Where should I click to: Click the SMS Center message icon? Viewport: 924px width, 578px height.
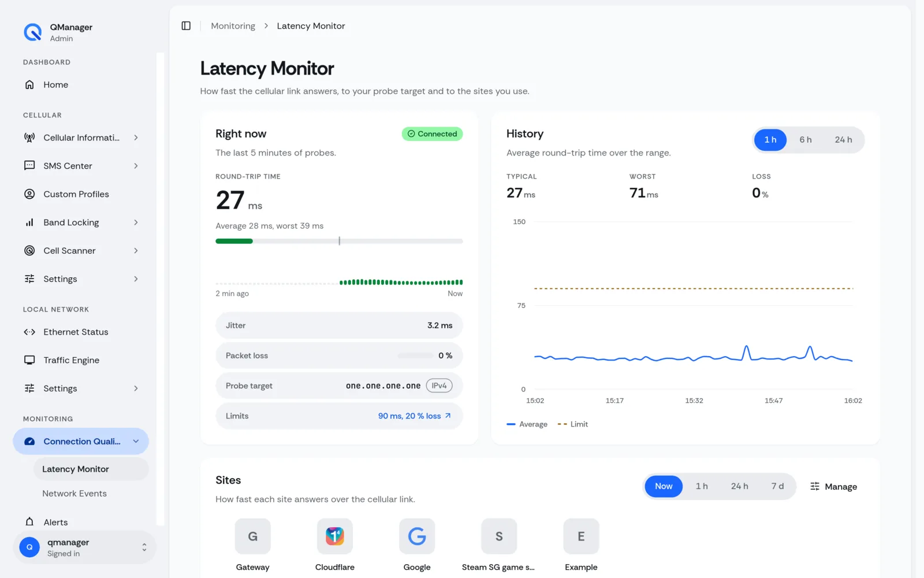[x=29, y=166]
